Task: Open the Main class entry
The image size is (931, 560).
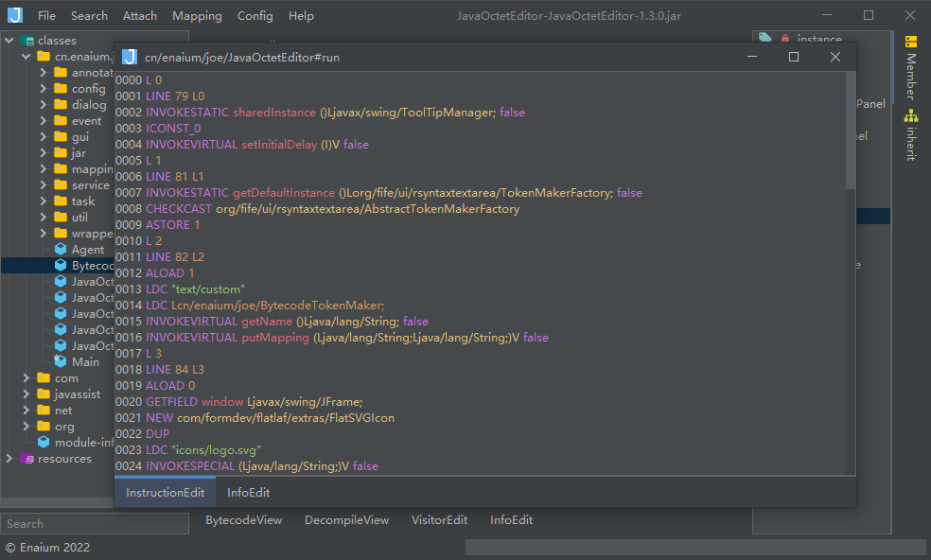Action: (x=85, y=362)
